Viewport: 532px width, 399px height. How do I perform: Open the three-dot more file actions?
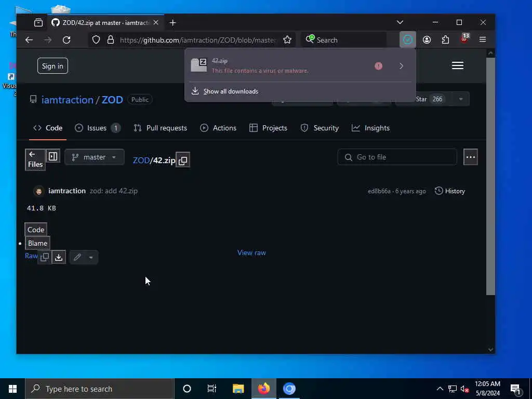[471, 157]
